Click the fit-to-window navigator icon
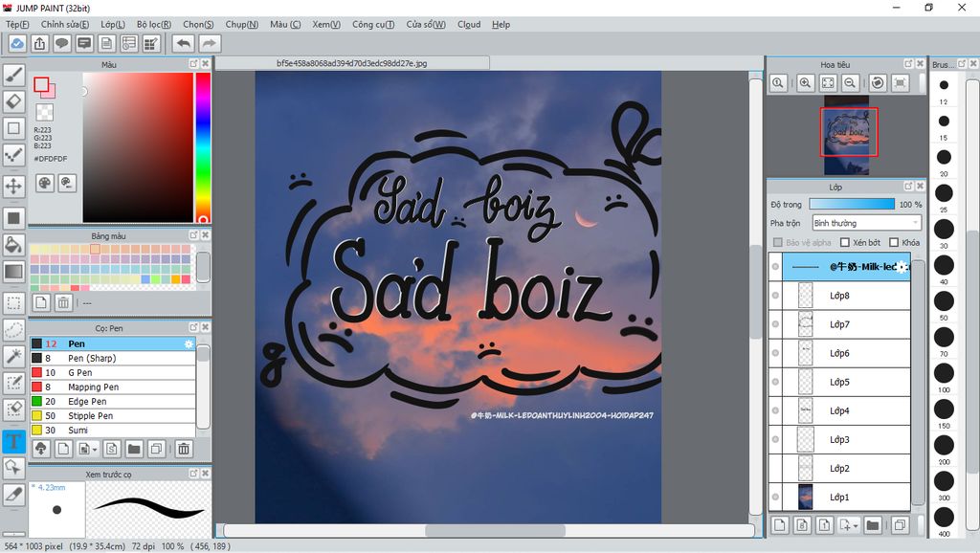 coord(828,82)
